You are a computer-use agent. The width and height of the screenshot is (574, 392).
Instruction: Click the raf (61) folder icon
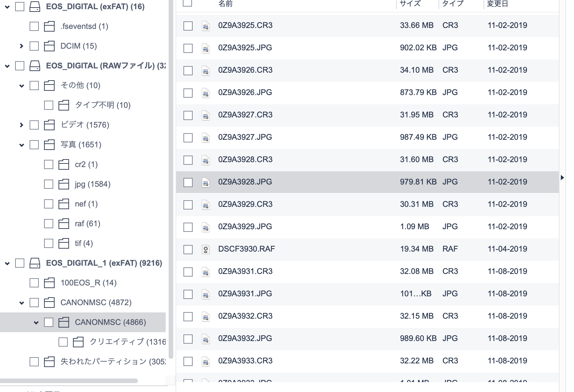pos(64,224)
